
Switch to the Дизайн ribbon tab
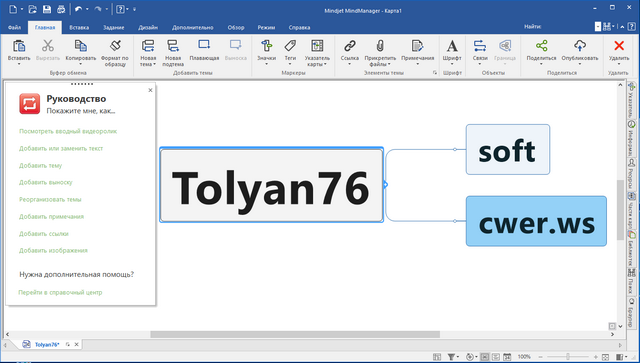tap(148, 27)
